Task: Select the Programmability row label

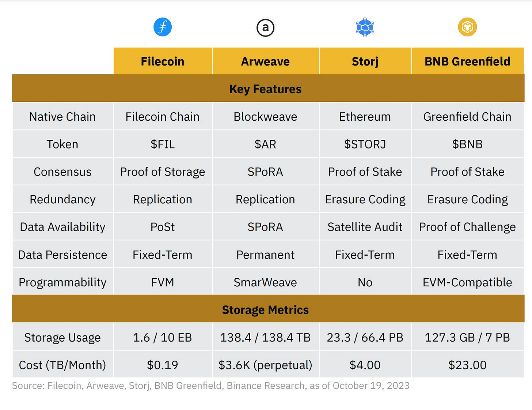Action: click(63, 282)
